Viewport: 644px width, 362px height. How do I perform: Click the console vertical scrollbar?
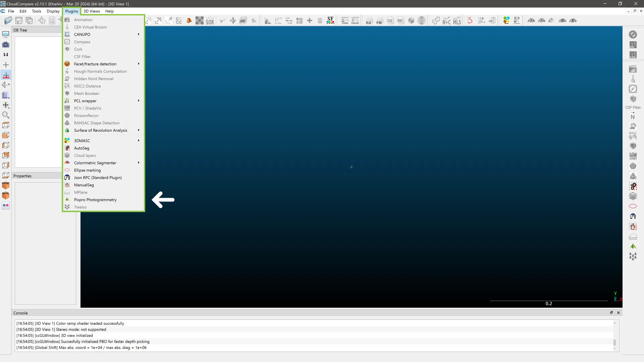pyautogui.click(x=614, y=342)
